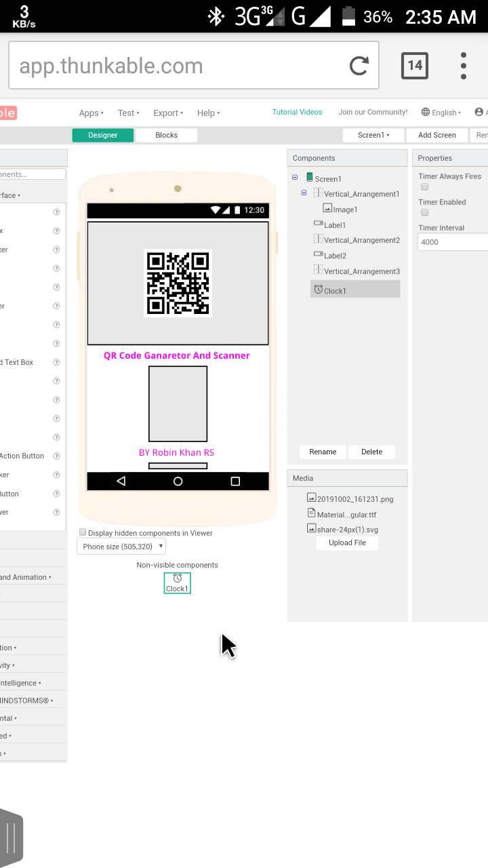Click the 'Non-visible components' caption
The width and height of the screenshot is (488, 868).
pos(178,565)
